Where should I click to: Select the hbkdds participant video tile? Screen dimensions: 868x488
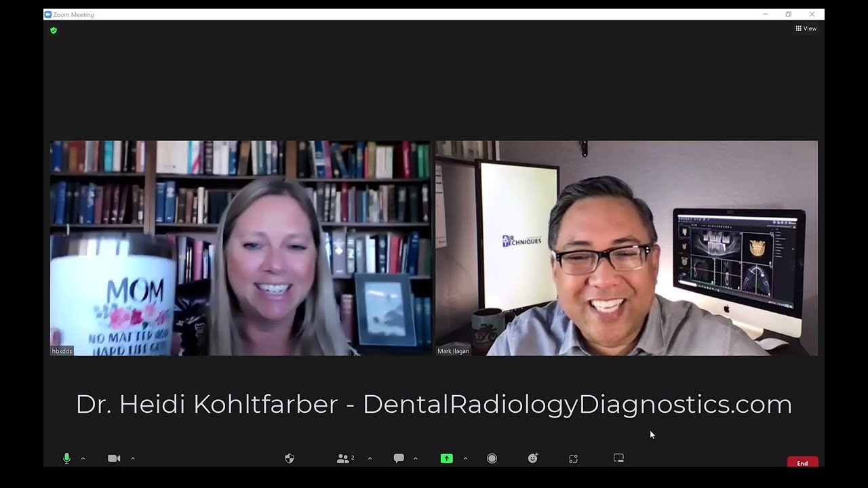(241, 248)
